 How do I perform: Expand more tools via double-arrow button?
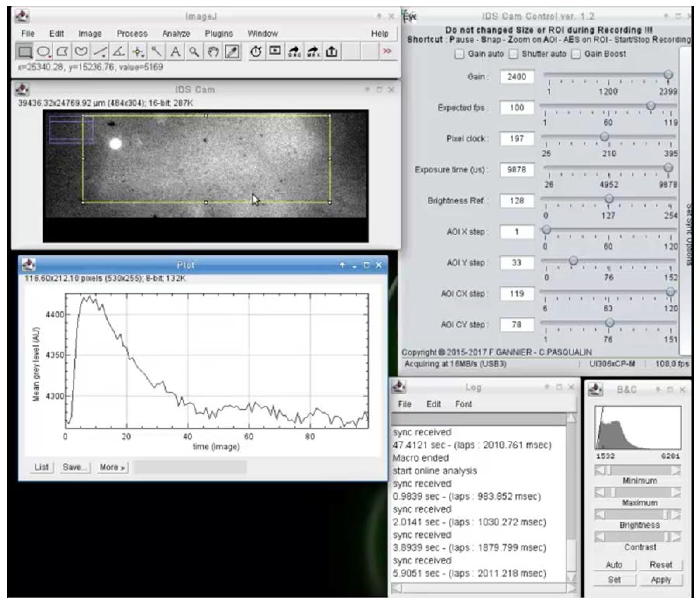(387, 51)
